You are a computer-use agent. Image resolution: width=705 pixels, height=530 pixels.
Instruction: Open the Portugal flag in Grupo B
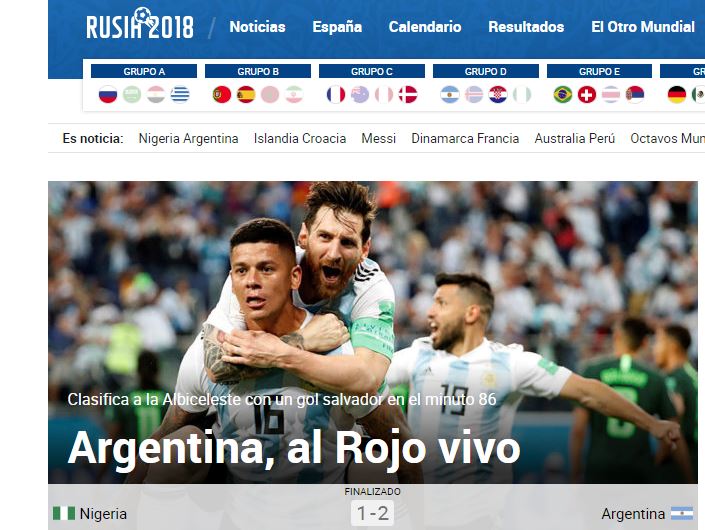(x=222, y=94)
